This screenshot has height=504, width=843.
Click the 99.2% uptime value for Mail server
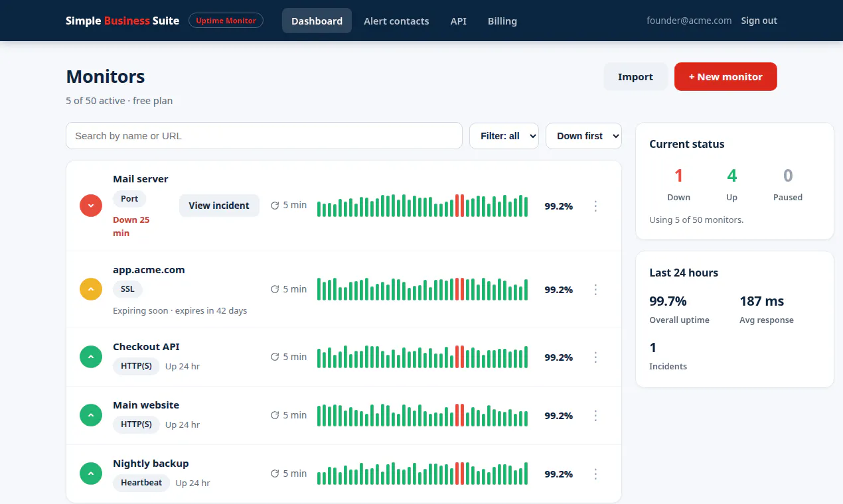click(559, 206)
